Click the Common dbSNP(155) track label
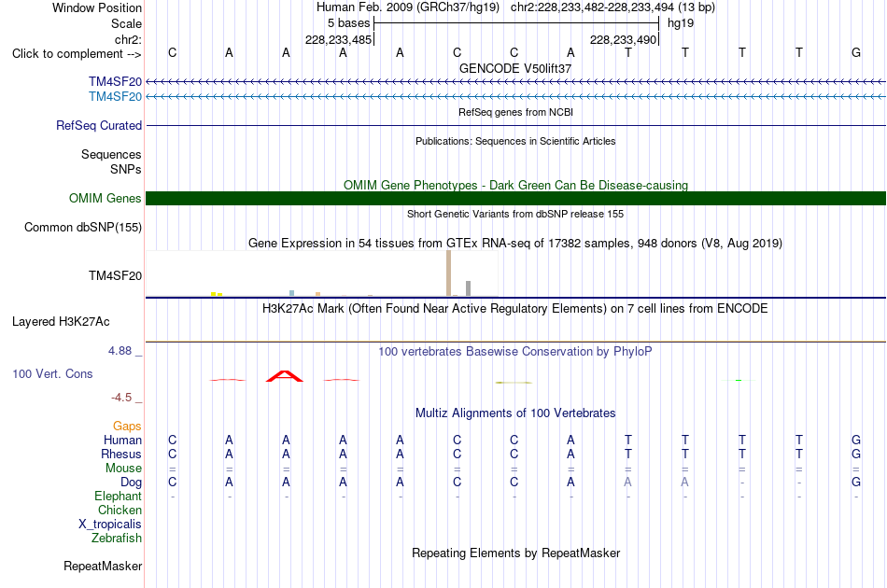887x588 pixels. [83, 228]
